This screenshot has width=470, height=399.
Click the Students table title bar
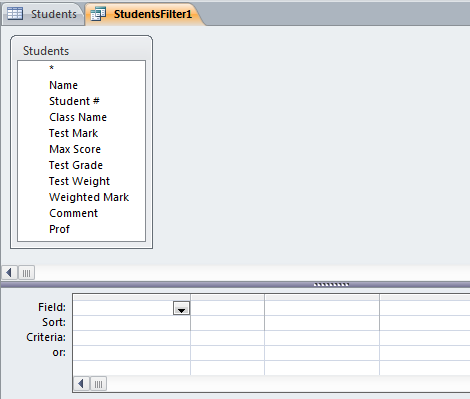click(x=81, y=50)
